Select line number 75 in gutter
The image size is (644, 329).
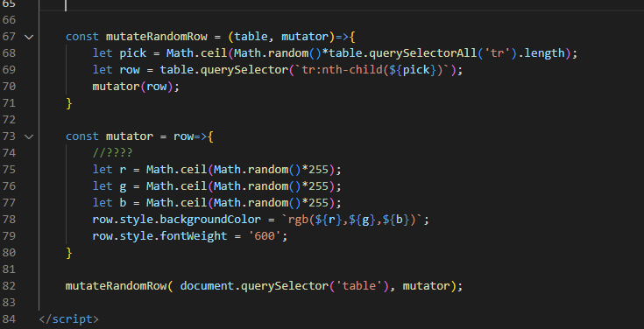click(x=9, y=170)
